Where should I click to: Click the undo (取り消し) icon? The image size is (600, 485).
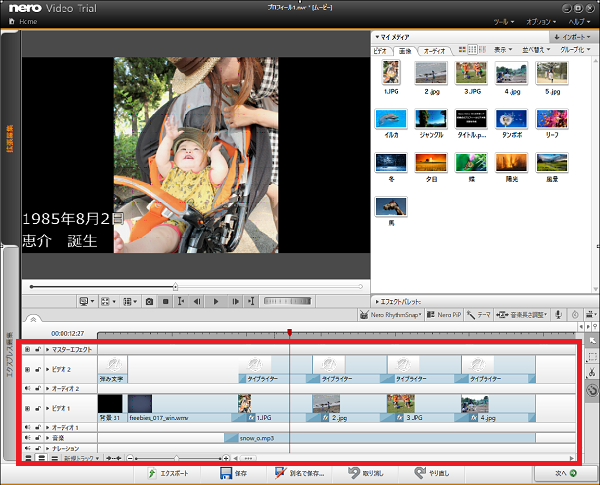click(x=353, y=472)
